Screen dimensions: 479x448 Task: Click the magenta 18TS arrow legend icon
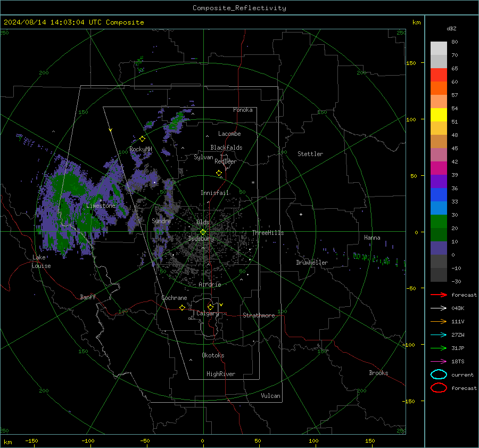tap(439, 362)
